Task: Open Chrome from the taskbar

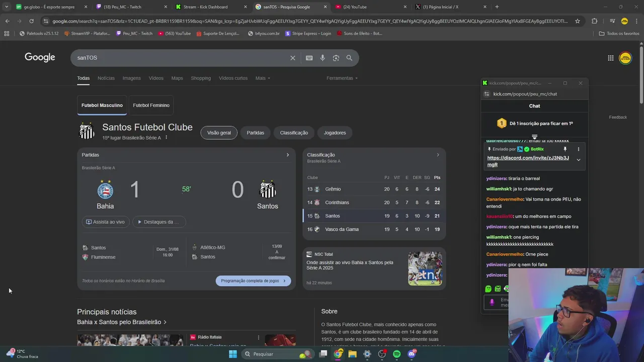Action: [x=338, y=354]
